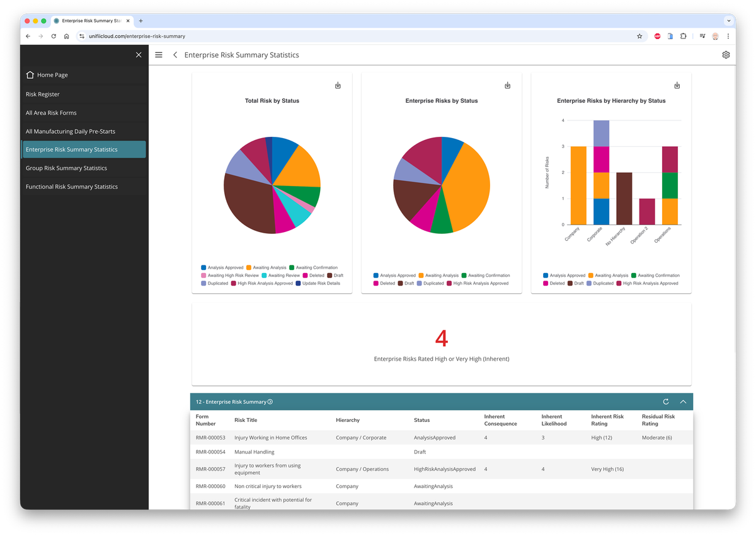Open Risk Register from sidebar

43,94
